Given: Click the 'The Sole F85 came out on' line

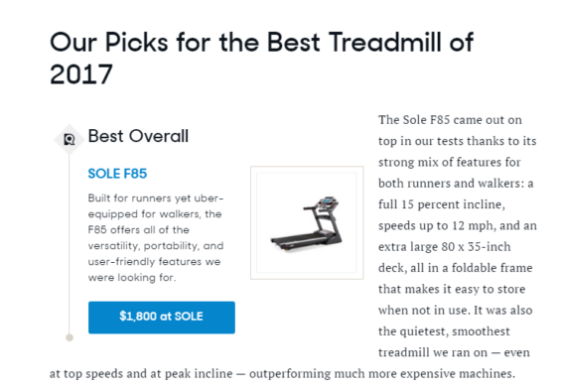Looking at the screenshot, I should [450, 120].
